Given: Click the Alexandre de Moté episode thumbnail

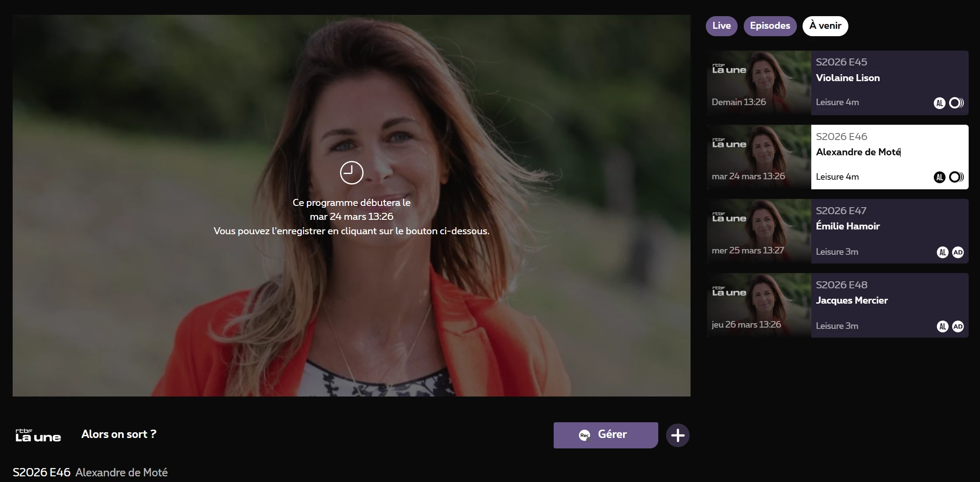Looking at the screenshot, I should click(759, 157).
